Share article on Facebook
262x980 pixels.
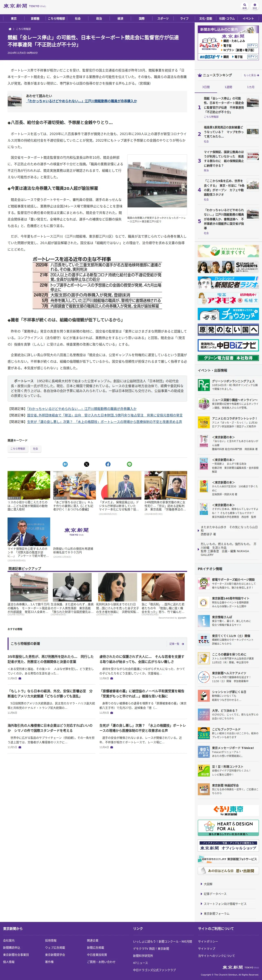click(108, 464)
